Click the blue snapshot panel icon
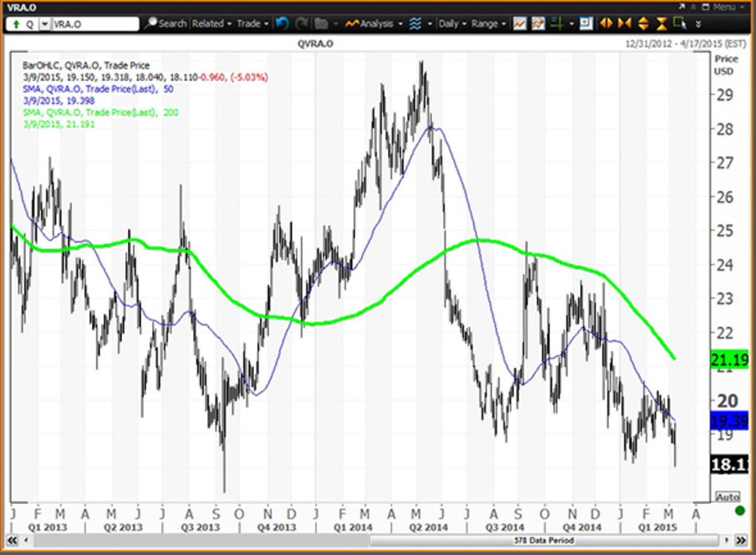 coord(587,23)
